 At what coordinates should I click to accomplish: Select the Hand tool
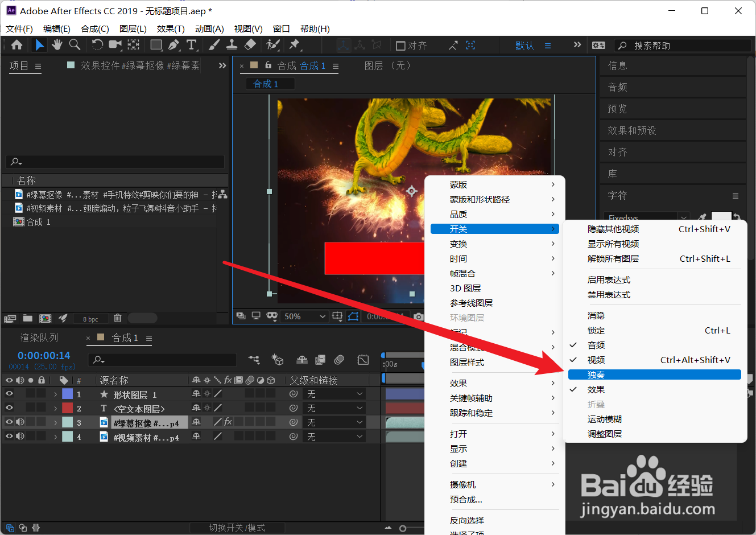point(57,45)
